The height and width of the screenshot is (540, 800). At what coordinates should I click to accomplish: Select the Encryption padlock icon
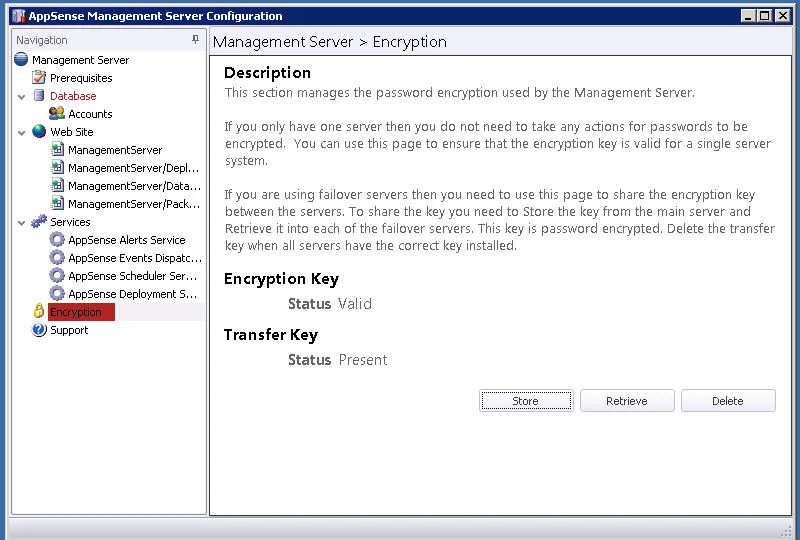point(39,311)
